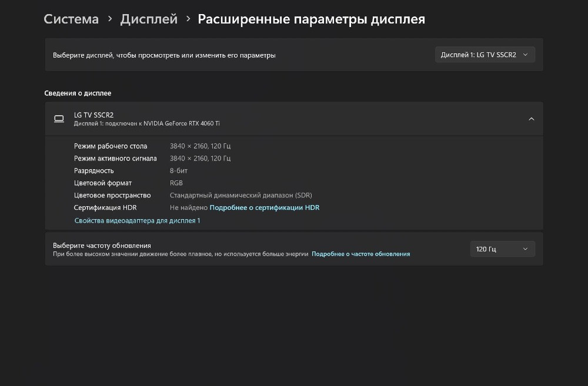Open the 120 Гц refresh rate dropdown
588x386 pixels.
coord(502,249)
